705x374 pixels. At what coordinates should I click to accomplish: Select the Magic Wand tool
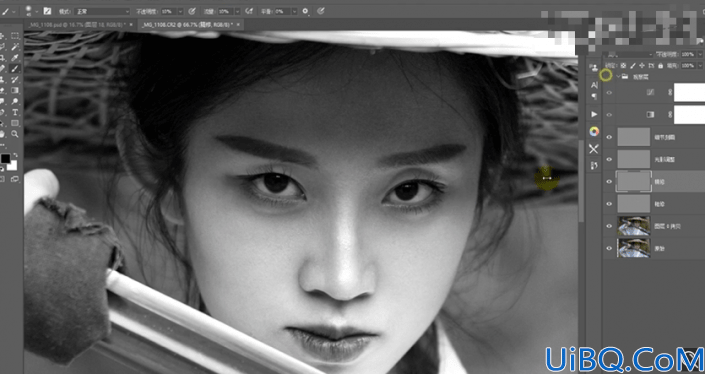[15, 47]
